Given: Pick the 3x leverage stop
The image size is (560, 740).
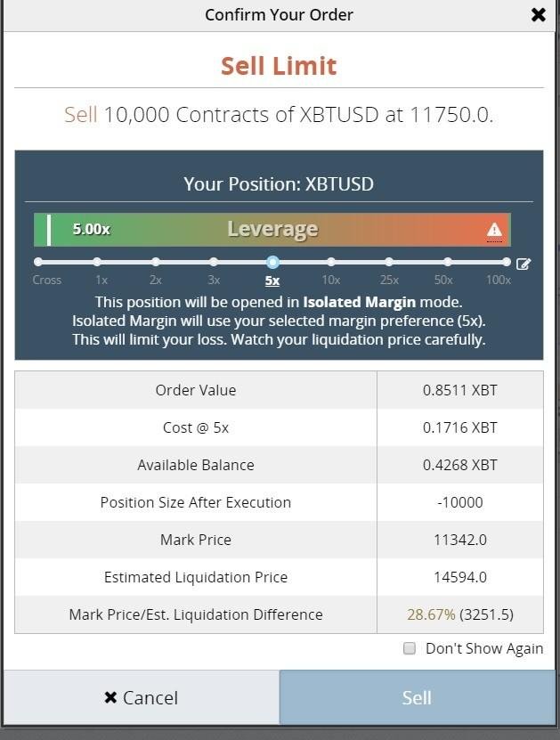Looking at the screenshot, I should 214,262.
